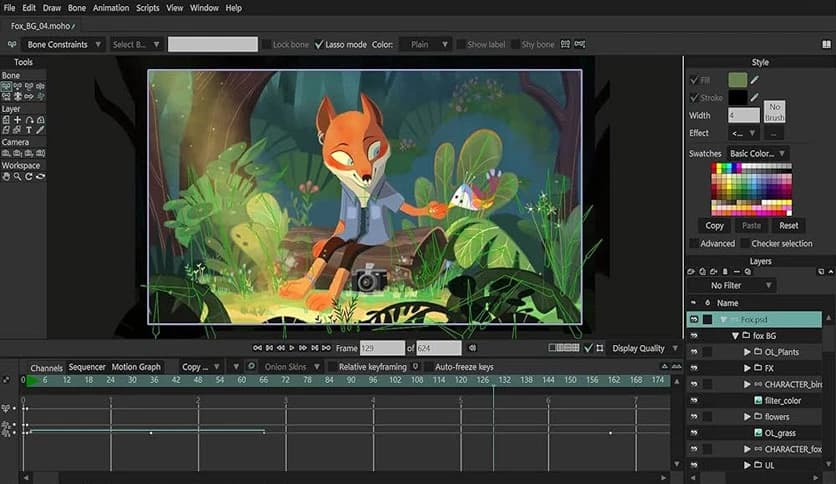
Task: Click the Copy button under swatches
Action: 714,225
